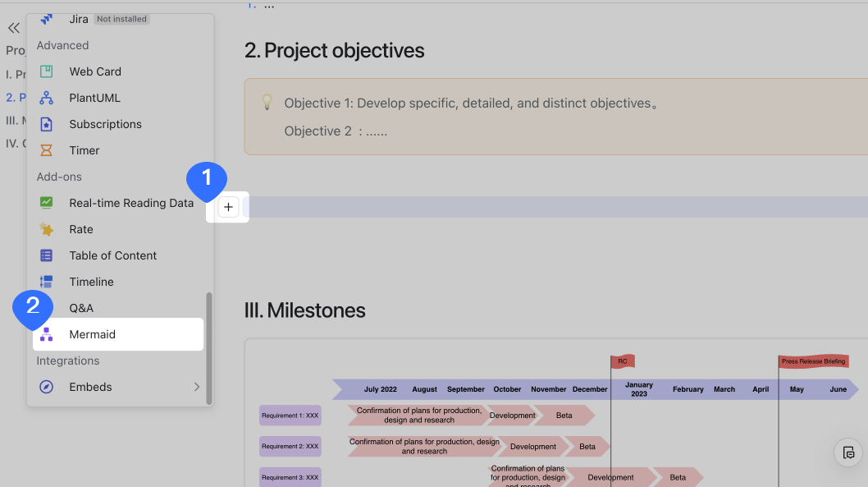Screen dimensions: 868x487
Task: Choose Embeds under Integrations
Action: tap(90, 387)
